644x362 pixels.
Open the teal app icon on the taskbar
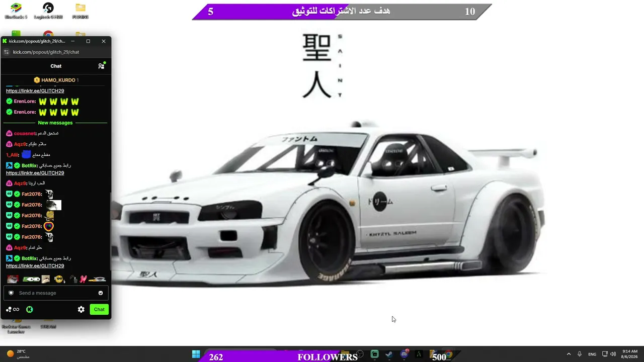pos(374,354)
